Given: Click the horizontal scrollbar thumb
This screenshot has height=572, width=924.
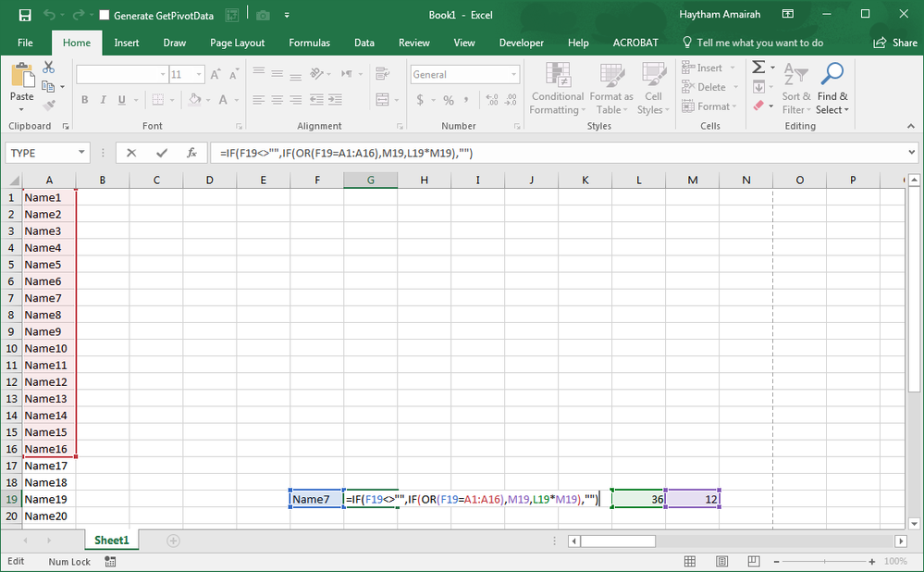Looking at the screenshot, I should click(618, 541).
